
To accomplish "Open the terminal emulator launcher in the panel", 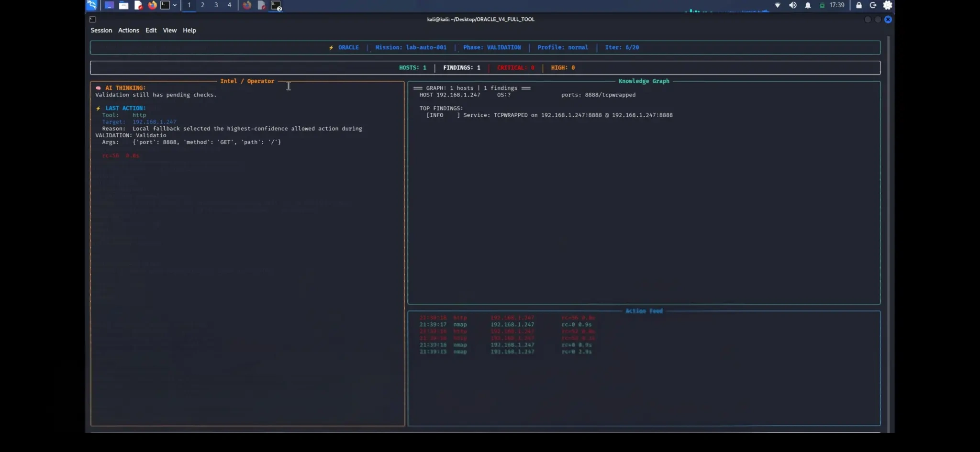I will coord(165,5).
